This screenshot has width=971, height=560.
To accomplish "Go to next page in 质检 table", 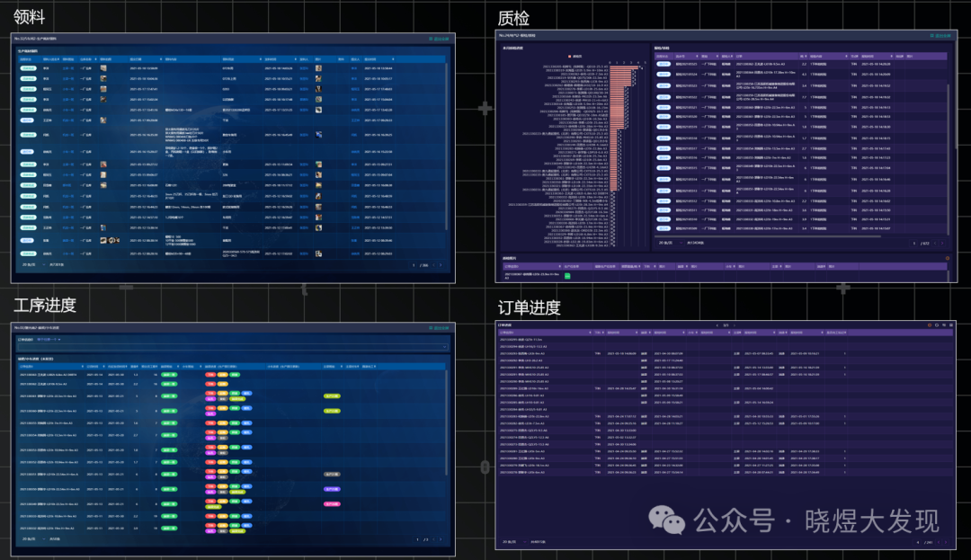I will 941,243.
